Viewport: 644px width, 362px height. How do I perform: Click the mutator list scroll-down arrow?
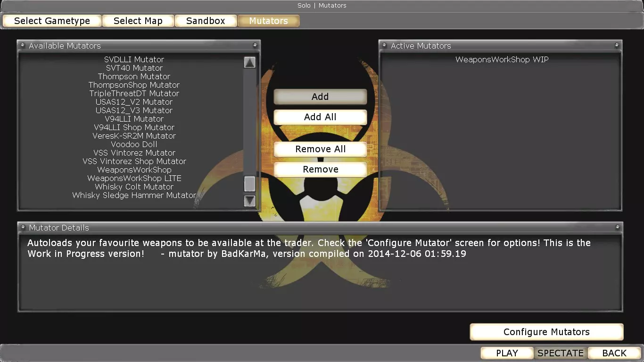coord(250,201)
